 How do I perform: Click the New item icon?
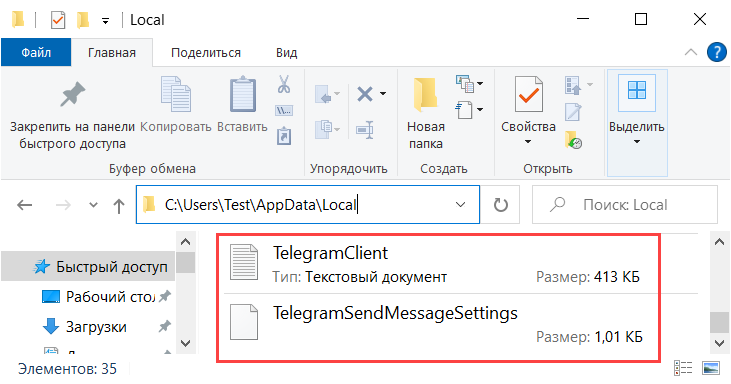[x=464, y=84]
